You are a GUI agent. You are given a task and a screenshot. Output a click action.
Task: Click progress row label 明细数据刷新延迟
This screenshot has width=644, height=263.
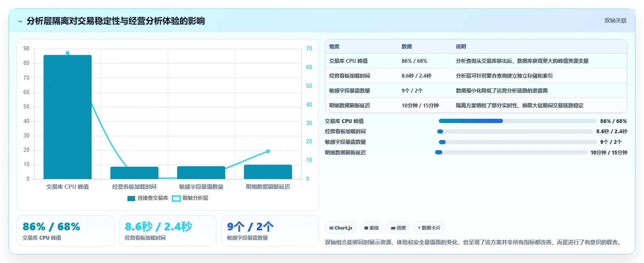click(345, 153)
